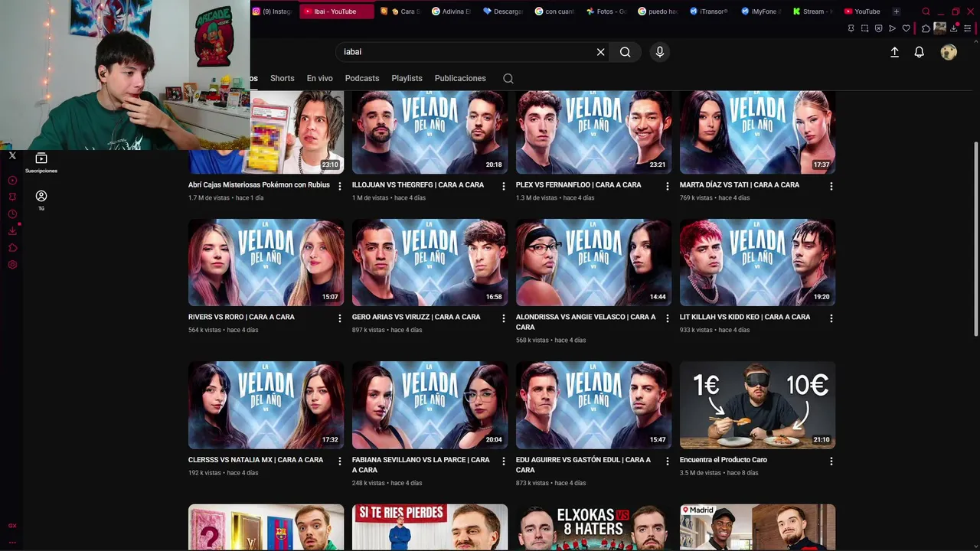Open the tab search magnifier in the title bar
Viewport: 980px width, 551px height.
[x=926, y=11]
